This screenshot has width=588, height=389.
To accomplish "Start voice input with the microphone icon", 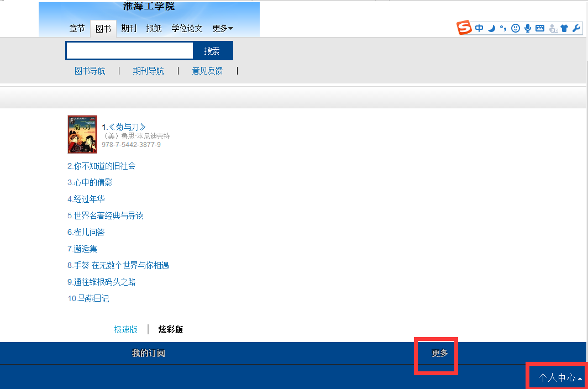I will coord(528,28).
